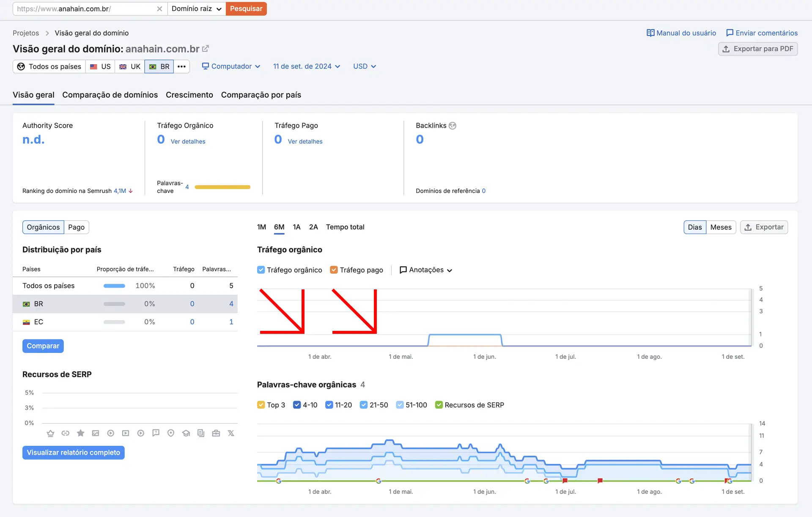Click the Google update marker before 1 de mai.
This screenshot has height=517, width=812.
[x=379, y=481]
